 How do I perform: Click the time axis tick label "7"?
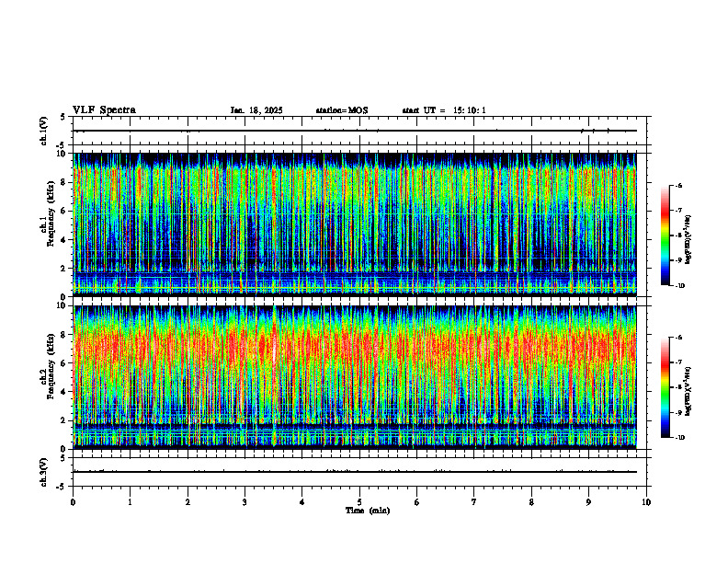click(x=474, y=502)
